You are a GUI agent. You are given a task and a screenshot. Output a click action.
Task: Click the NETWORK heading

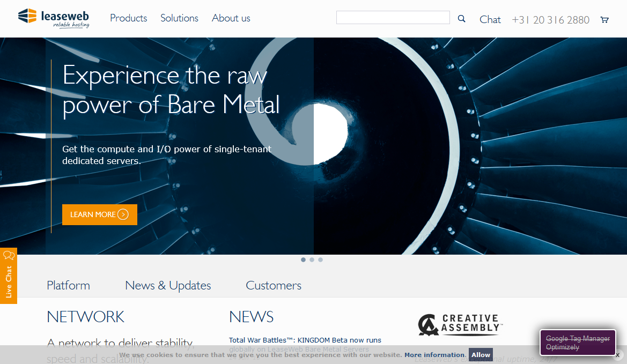[86, 317]
